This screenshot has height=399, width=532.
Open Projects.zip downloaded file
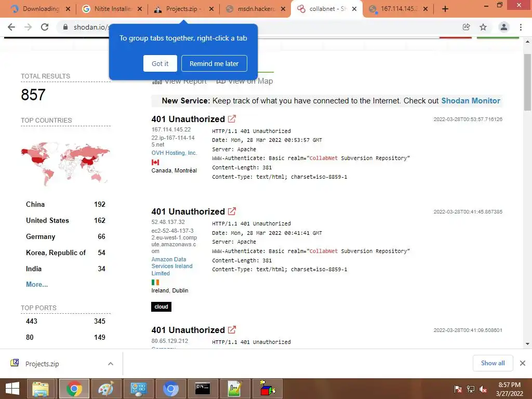pyautogui.click(x=42, y=364)
